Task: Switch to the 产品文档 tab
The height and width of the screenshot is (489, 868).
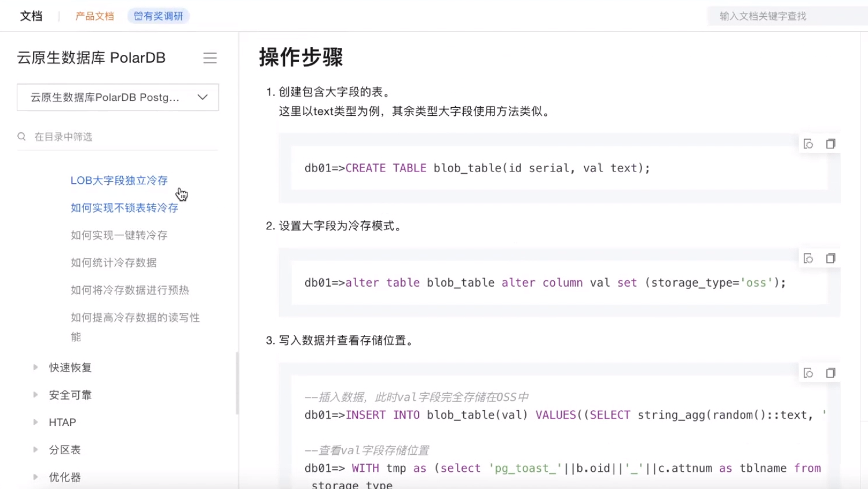Action: coord(94,16)
